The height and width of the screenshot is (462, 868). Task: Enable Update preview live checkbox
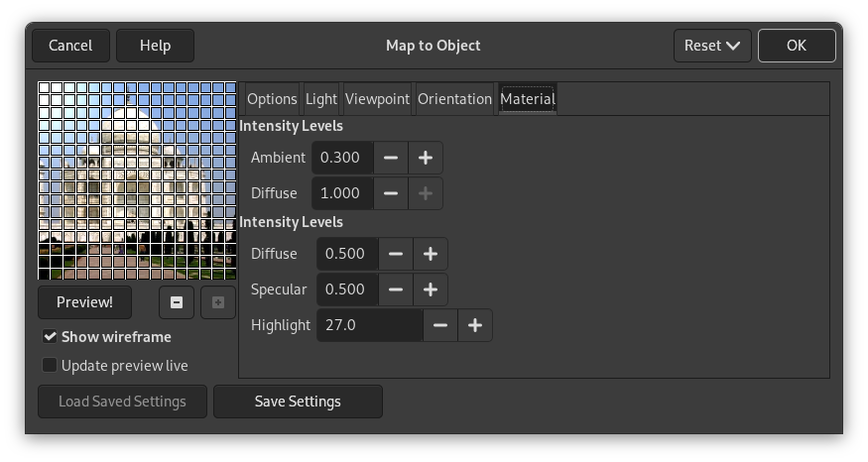click(x=51, y=366)
